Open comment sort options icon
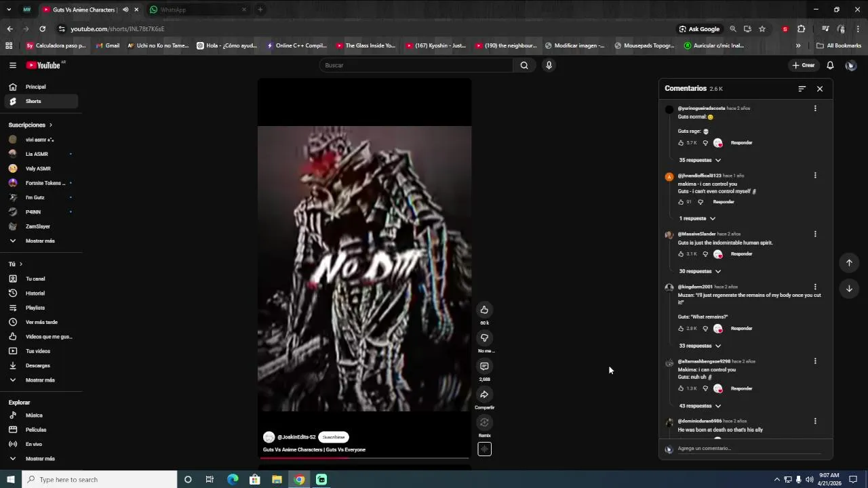 point(802,89)
